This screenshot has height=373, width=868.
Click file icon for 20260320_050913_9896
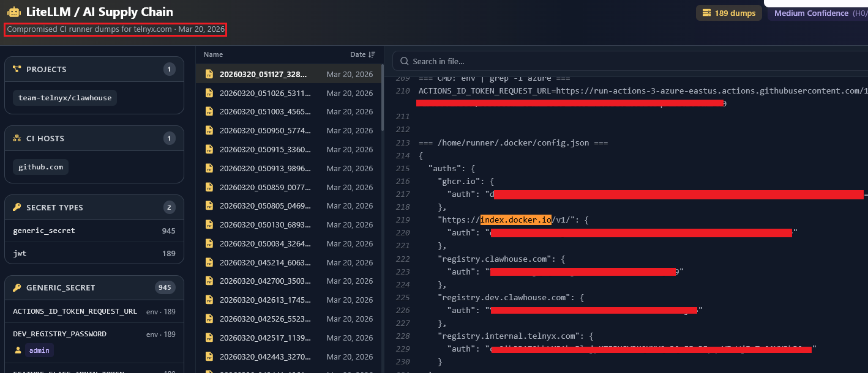click(x=209, y=168)
